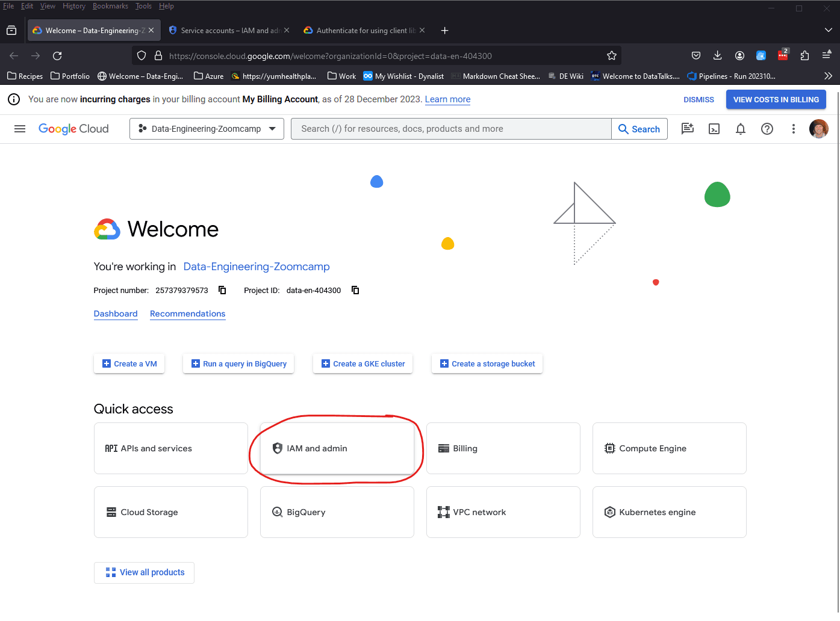Click the Data-Engineering-Zoomcamp project link

(257, 267)
